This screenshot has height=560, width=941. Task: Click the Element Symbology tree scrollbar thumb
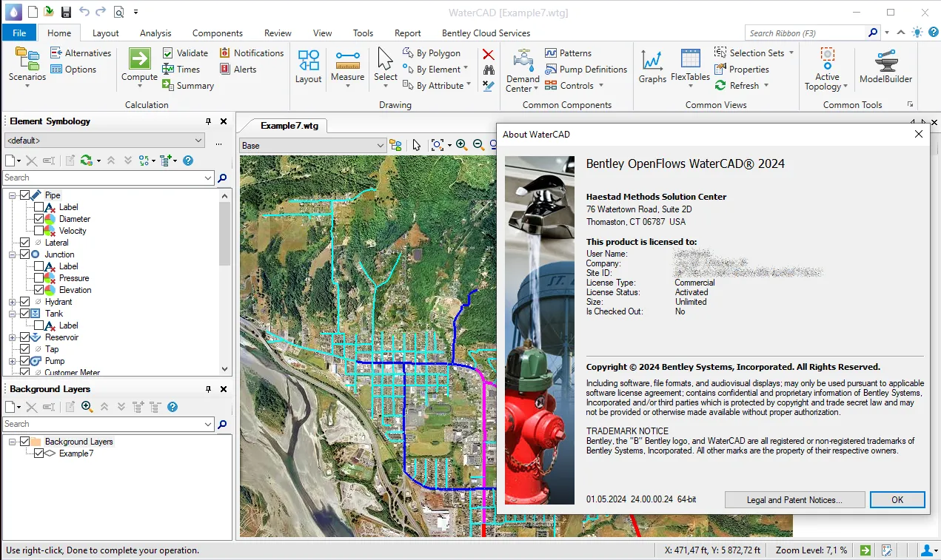[225, 233]
